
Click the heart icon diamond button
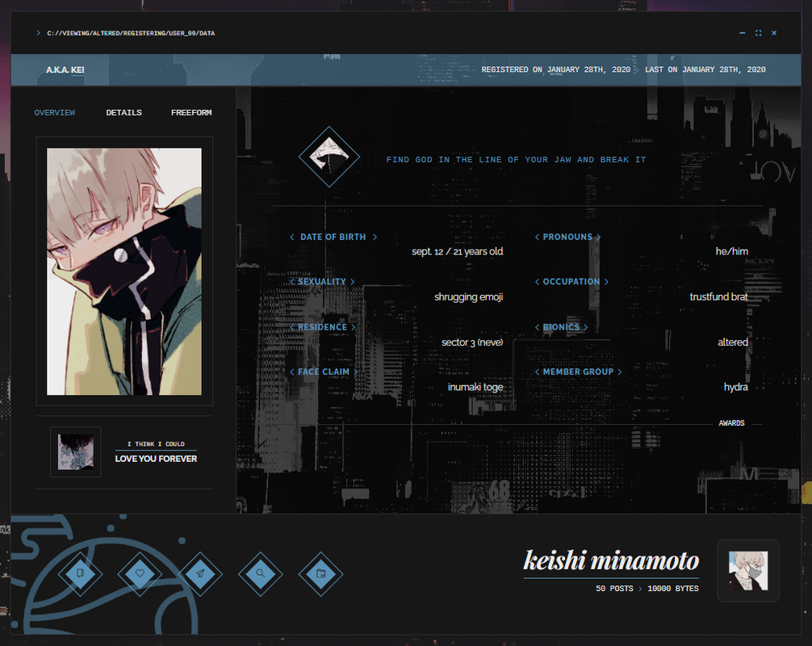tap(140, 573)
